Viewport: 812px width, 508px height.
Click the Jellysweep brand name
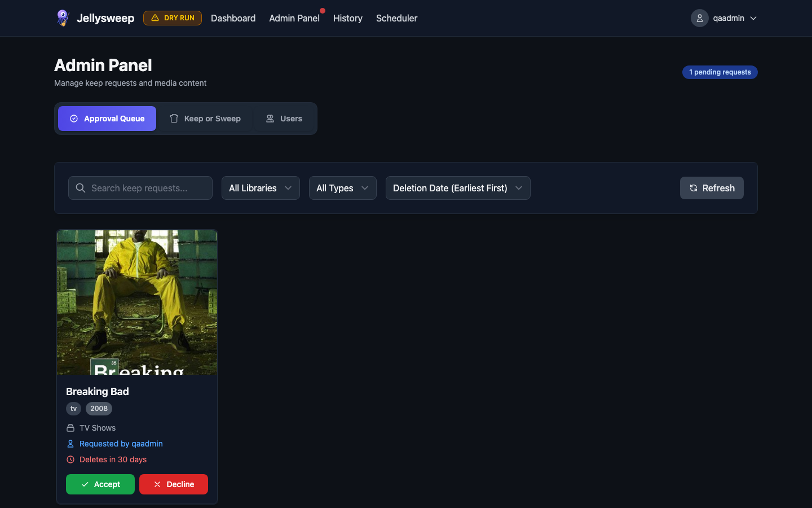(105, 18)
